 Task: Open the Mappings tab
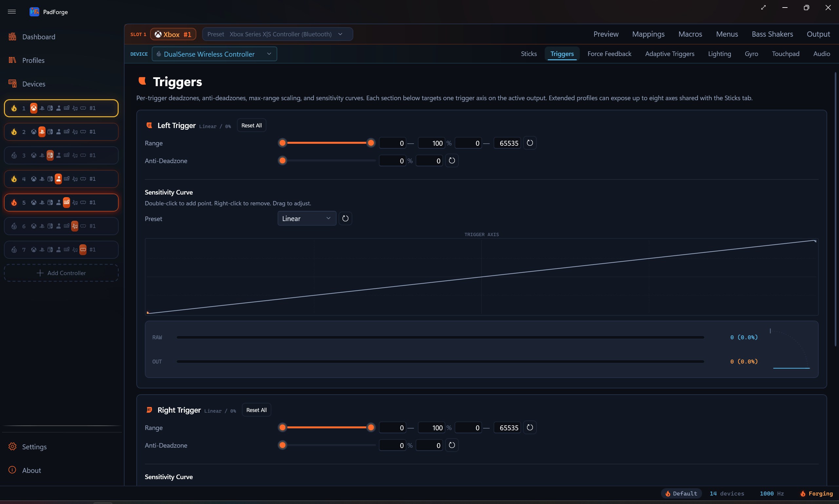pos(648,34)
